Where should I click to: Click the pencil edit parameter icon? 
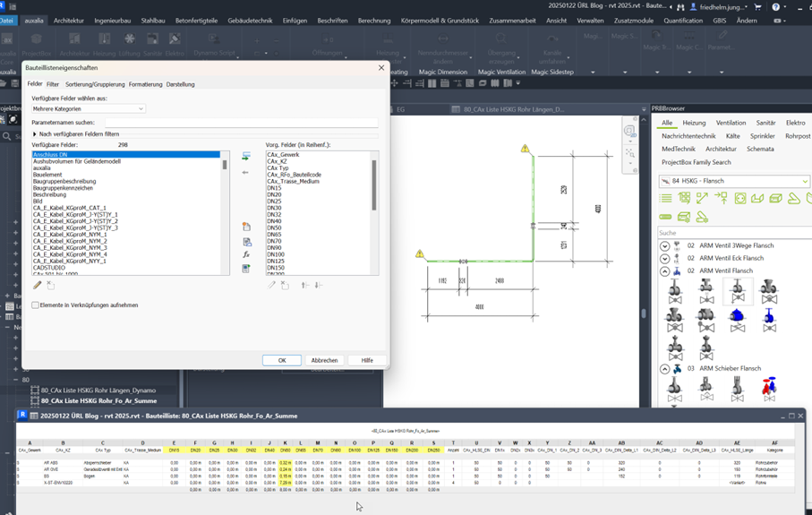pos(38,286)
